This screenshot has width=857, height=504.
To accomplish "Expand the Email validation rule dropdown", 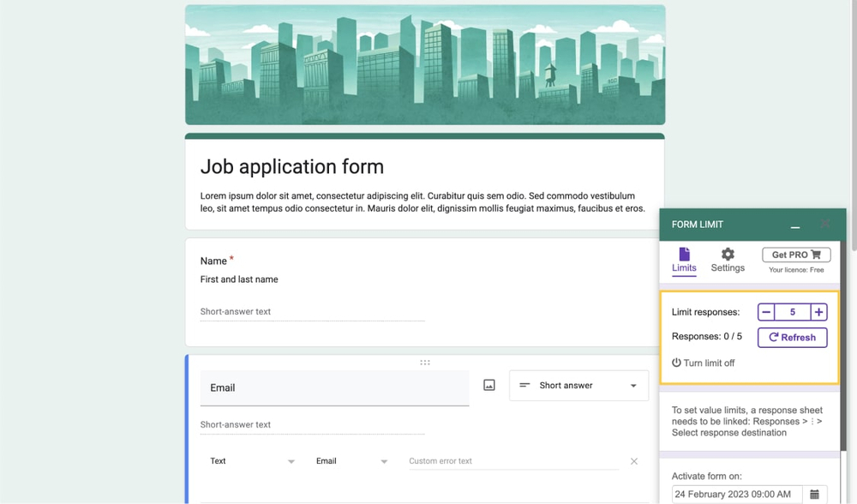I will coord(351,461).
